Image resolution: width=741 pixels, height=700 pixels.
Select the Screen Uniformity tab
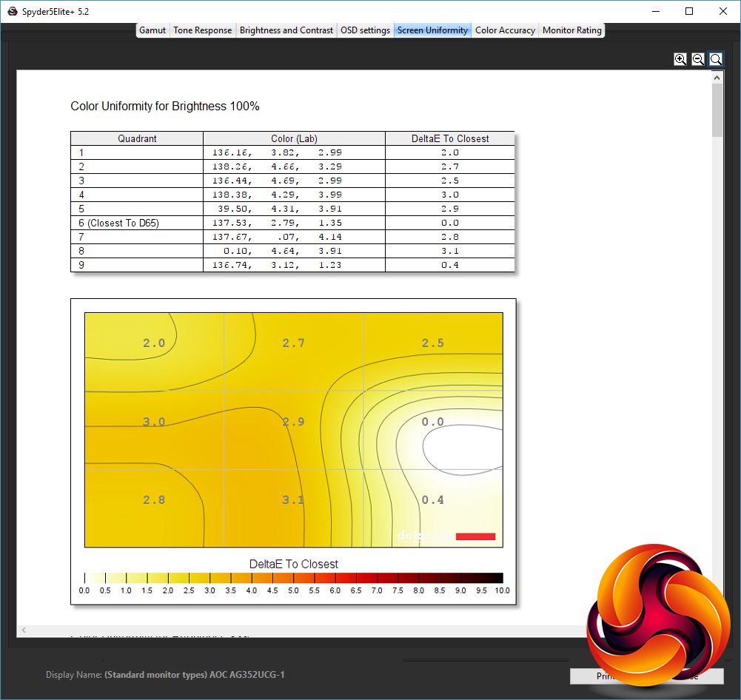pos(432,30)
